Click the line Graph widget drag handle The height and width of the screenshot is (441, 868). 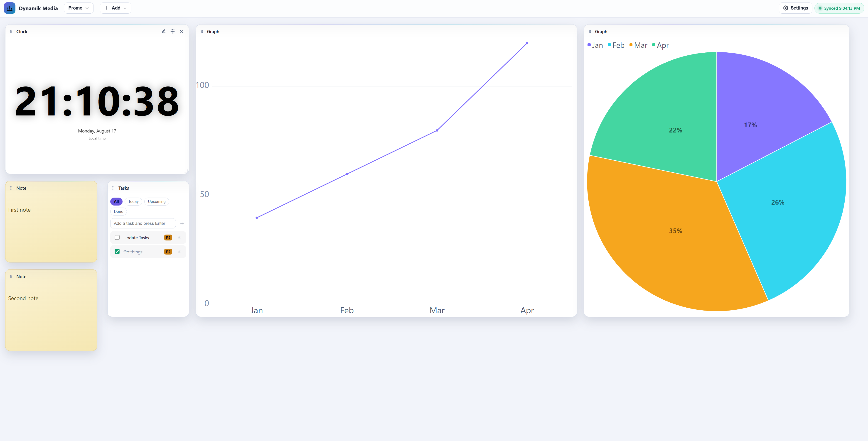pyautogui.click(x=202, y=31)
